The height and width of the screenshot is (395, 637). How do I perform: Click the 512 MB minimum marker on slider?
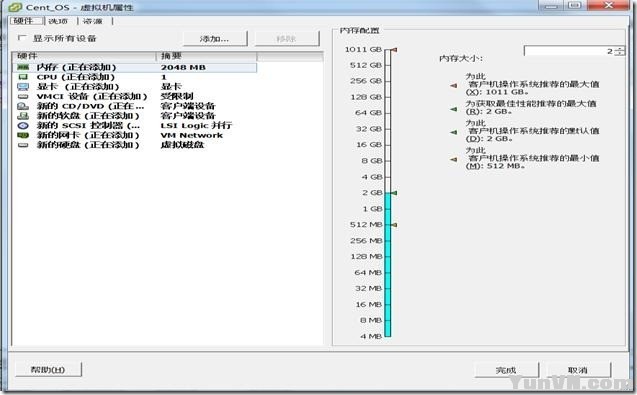393,225
